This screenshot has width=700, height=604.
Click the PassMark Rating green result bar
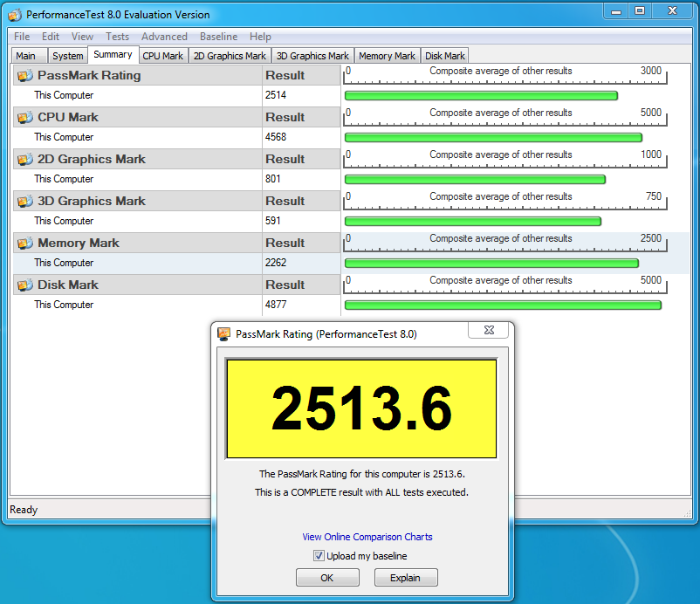tap(481, 95)
